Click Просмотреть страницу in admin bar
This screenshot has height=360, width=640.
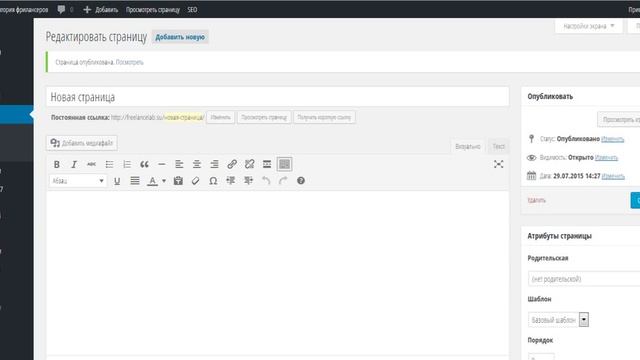[x=153, y=9]
